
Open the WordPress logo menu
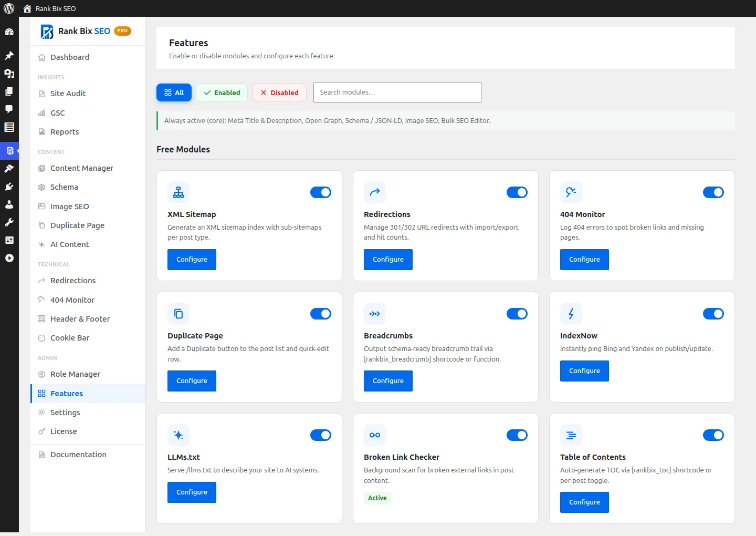[9, 8]
